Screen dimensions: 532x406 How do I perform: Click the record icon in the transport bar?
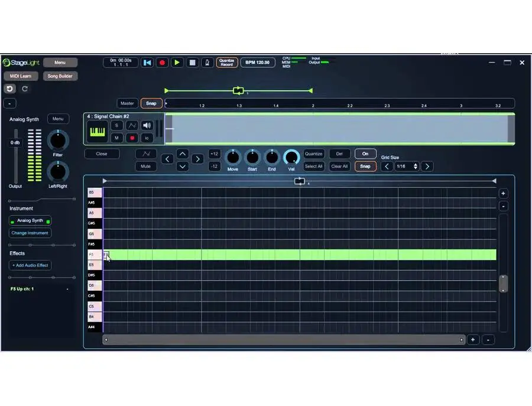(162, 62)
